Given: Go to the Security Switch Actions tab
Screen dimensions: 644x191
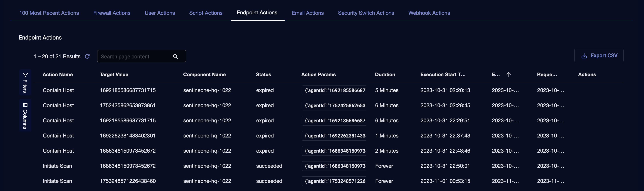Looking at the screenshot, I should (x=366, y=13).
